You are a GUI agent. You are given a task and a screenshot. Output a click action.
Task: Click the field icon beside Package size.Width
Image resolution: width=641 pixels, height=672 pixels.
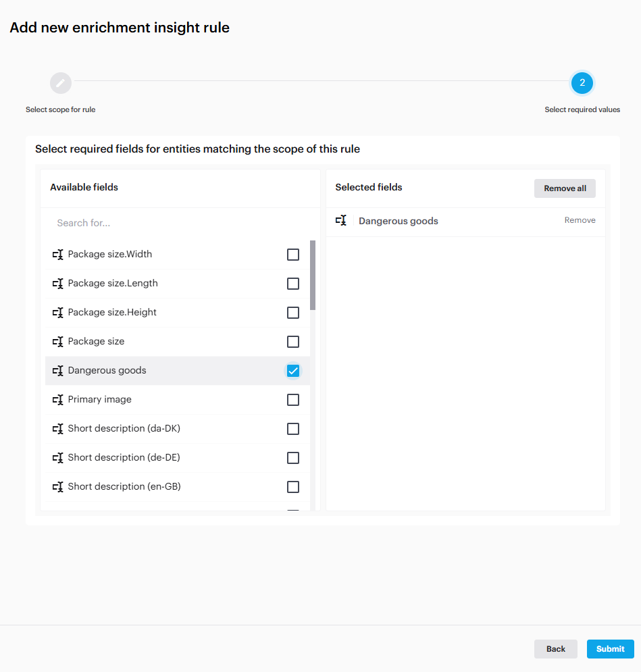coord(58,255)
